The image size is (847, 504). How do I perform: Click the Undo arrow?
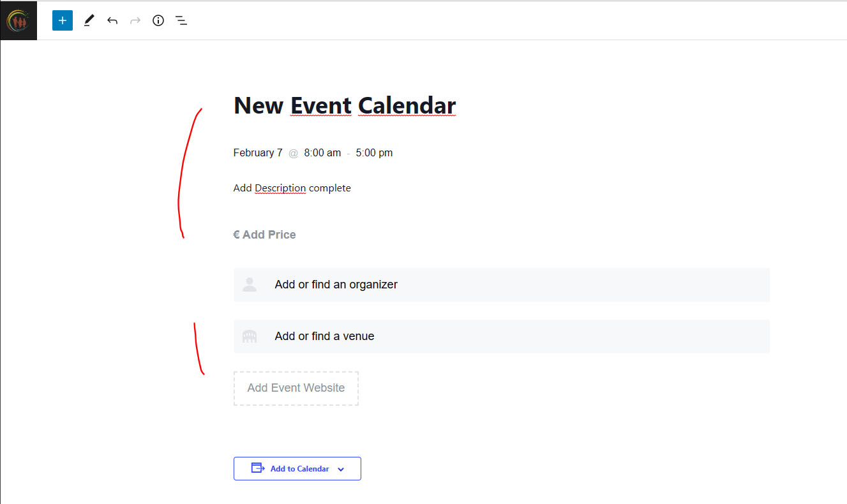click(112, 20)
